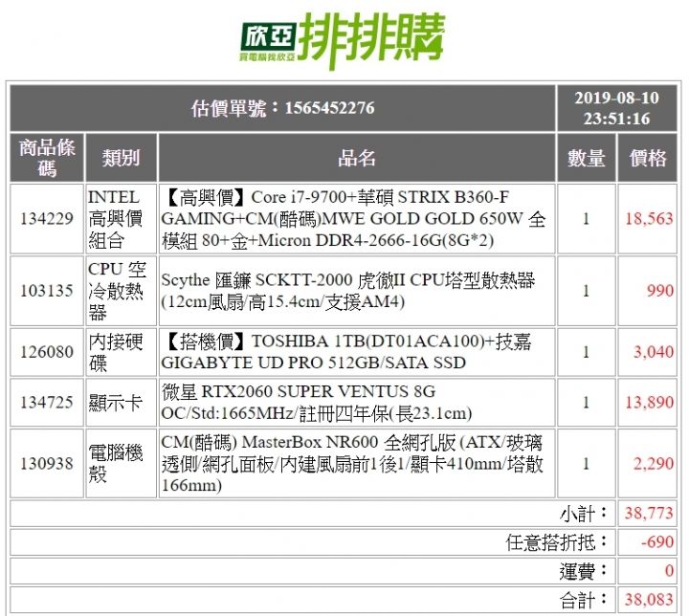Image resolution: width=689 pixels, height=616 pixels.
Task: Click the Core i7-9700 combo product name
Action: click(x=354, y=219)
